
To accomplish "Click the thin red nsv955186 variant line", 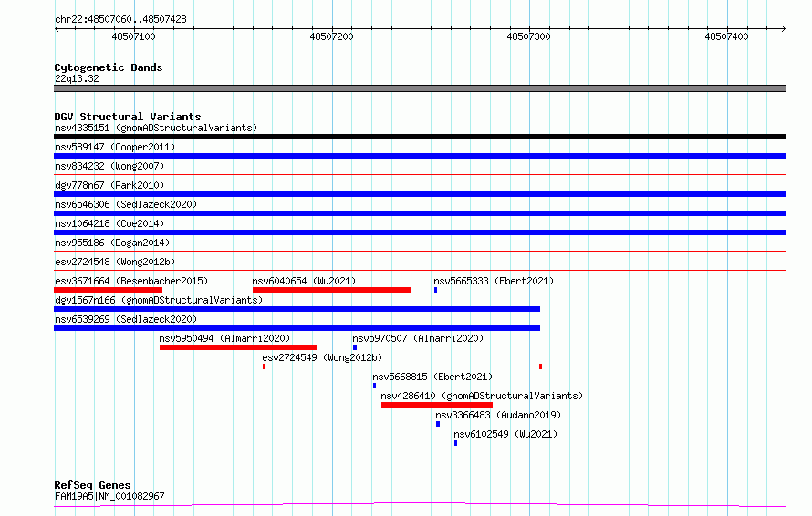I will click(420, 252).
